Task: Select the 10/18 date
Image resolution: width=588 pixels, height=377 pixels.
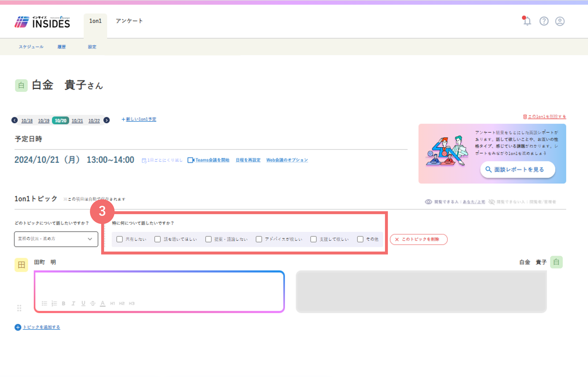Action: click(x=27, y=121)
